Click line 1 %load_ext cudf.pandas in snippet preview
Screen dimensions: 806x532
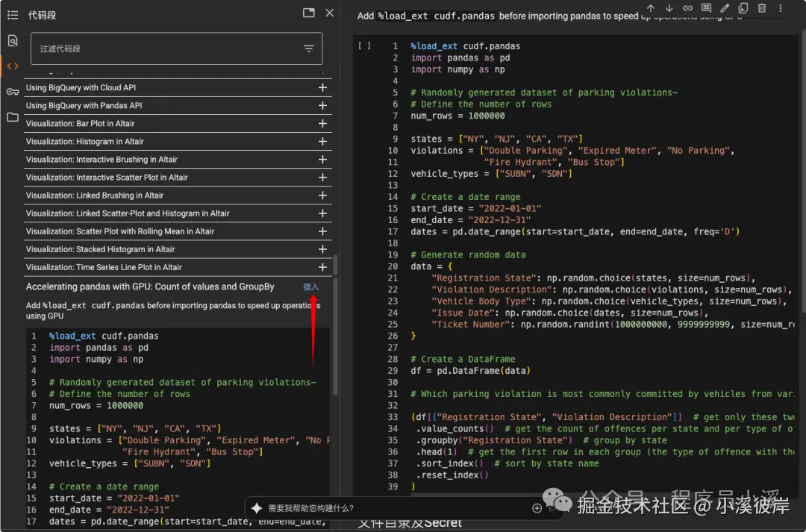tap(104, 336)
